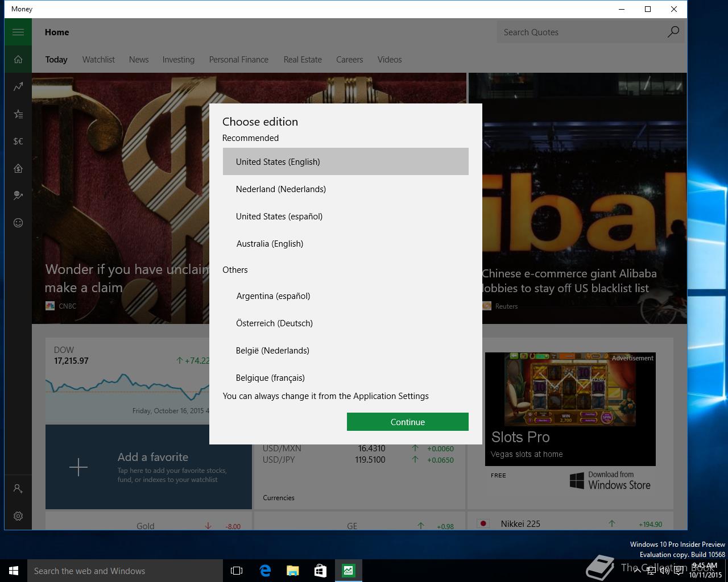Open Markets chart sidebar icon
728x582 pixels.
pos(18,87)
